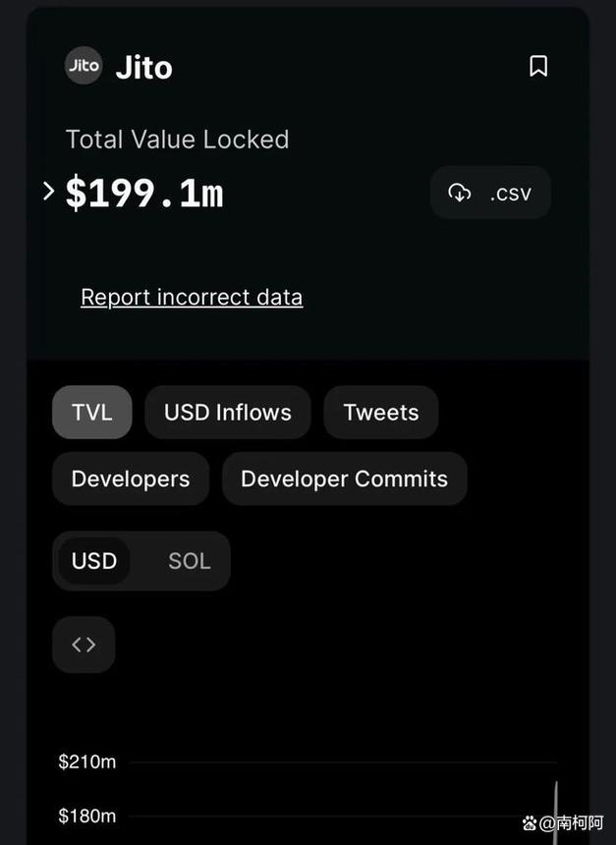Image resolution: width=616 pixels, height=845 pixels.
Task: Click the Jito logo avatar
Action: (x=84, y=66)
